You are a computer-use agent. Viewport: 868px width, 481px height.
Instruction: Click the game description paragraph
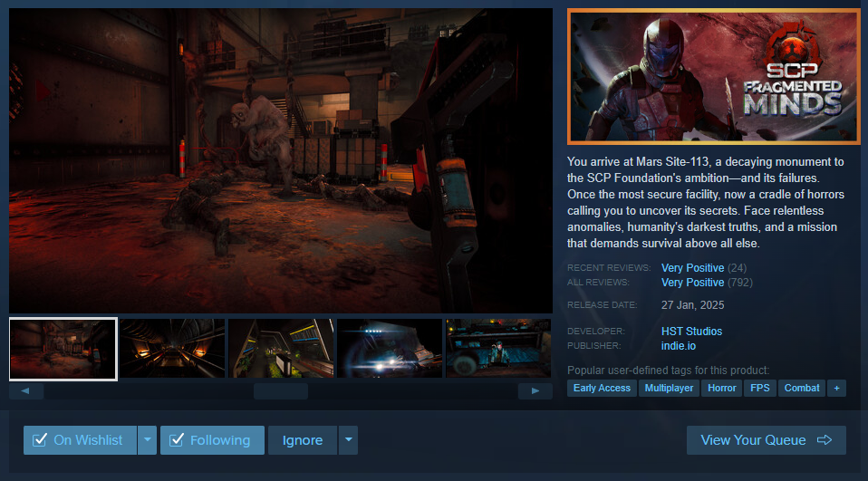tap(706, 203)
